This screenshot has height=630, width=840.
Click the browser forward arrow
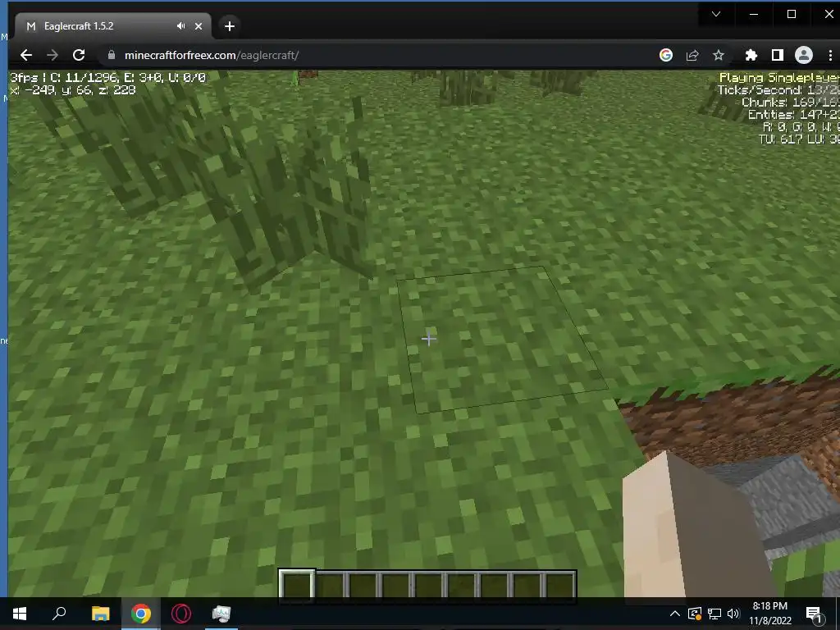[52, 55]
